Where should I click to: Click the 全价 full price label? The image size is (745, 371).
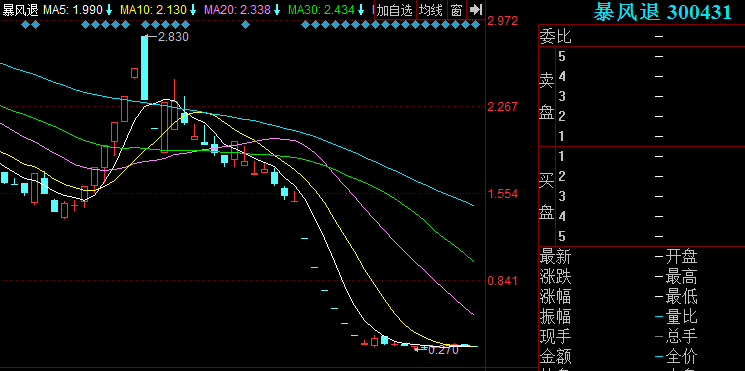point(681,356)
